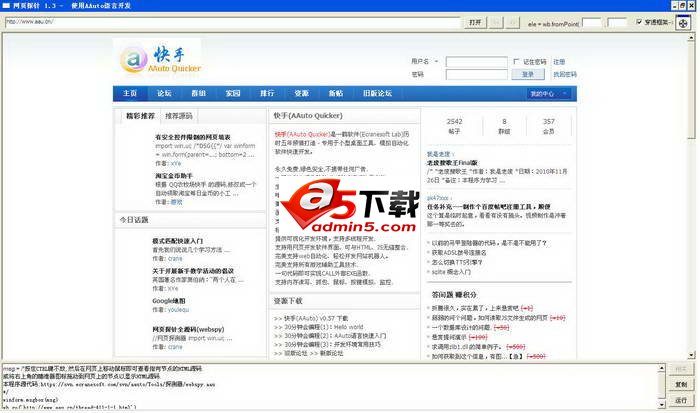Viewport: 700px width, 413px height.
Task: Click the 注册 register link
Action: [x=559, y=61]
